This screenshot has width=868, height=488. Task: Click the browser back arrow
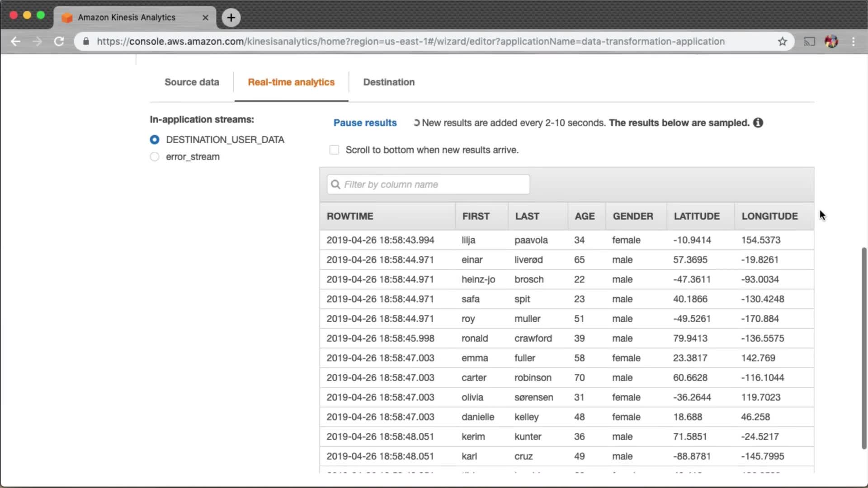pyautogui.click(x=16, y=42)
